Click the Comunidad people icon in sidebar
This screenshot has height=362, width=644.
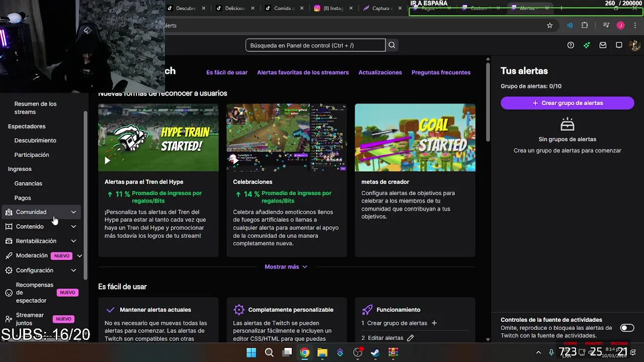[x=9, y=212]
